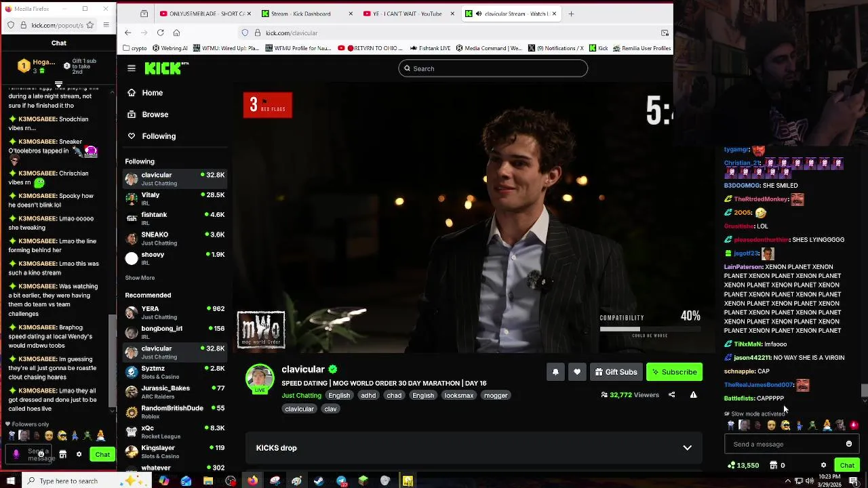Image resolution: width=868 pixels, height=488 pixels.
Task: Report the stream with the warning icon
Action: [693, 394]
